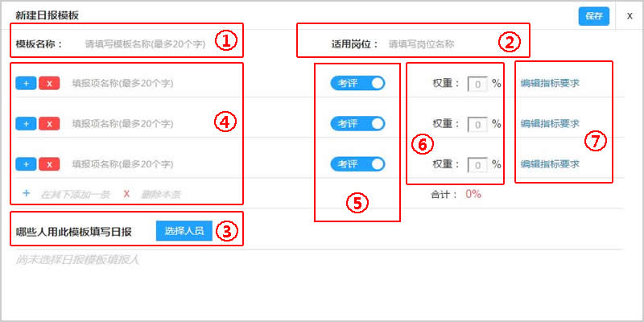Toggle the 考评 switch in second row
The height and width of the screenshot is (322, 644).
tap(357, 124)
